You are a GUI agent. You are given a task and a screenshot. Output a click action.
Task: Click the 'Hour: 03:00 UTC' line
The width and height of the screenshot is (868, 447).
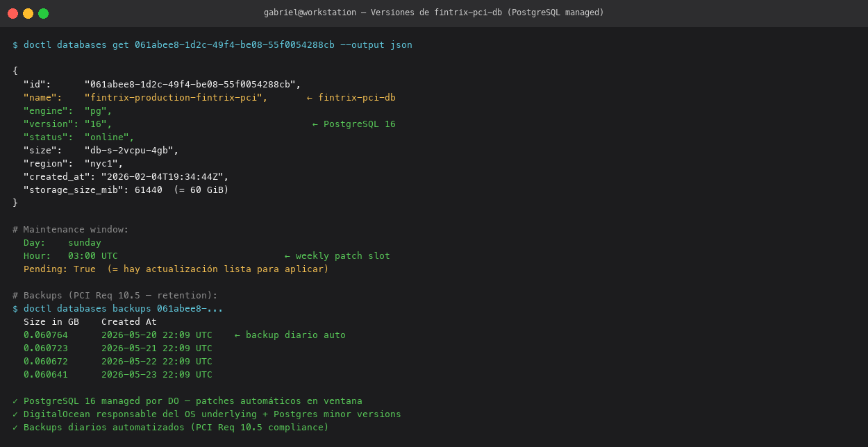tap(71, 255)
